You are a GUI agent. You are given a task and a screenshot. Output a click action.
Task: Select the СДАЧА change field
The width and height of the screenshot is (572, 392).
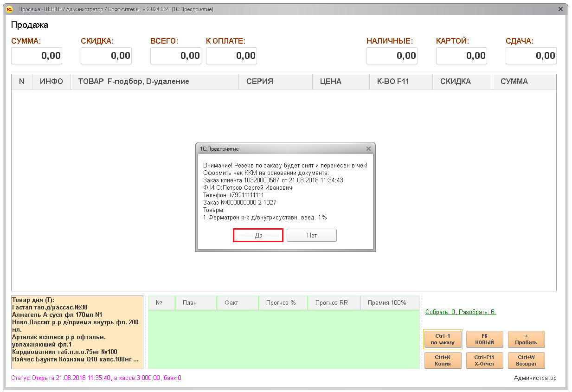click(531, 56)
